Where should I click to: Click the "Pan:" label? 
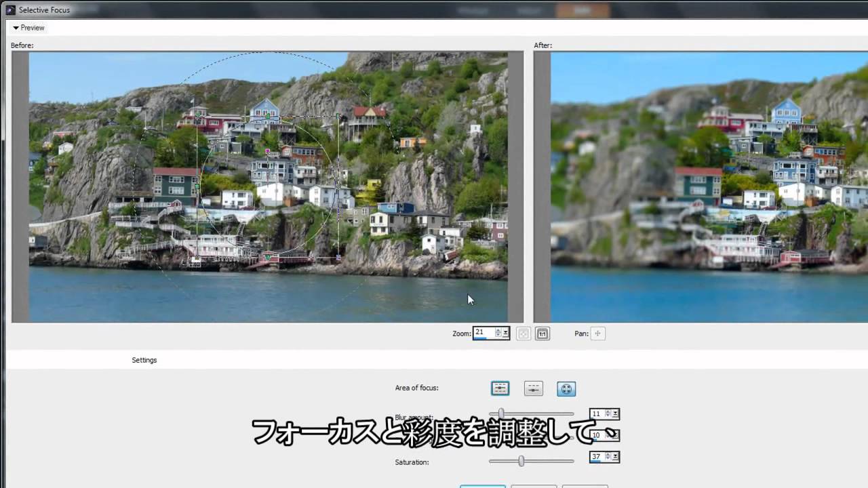tap(581, 333)
